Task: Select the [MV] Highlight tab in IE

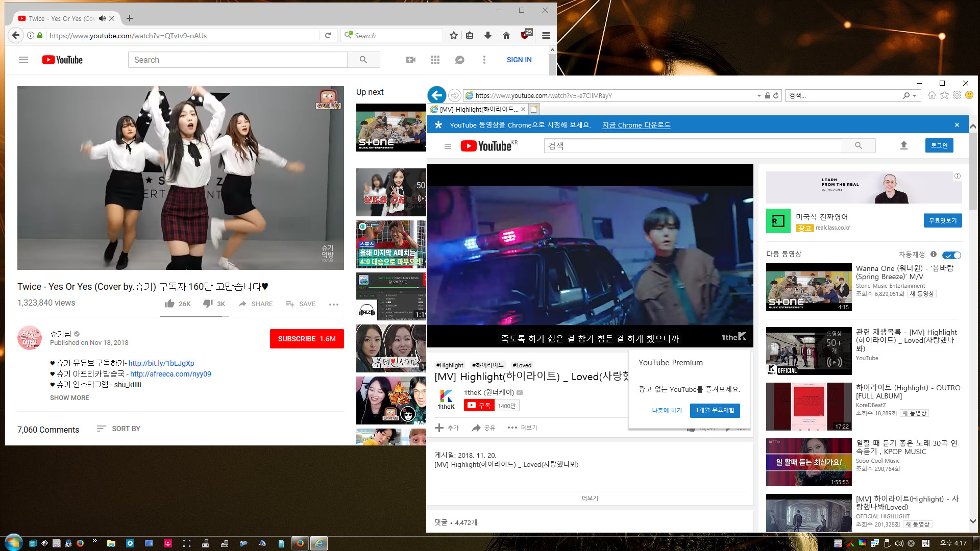Action: point(477,109)
